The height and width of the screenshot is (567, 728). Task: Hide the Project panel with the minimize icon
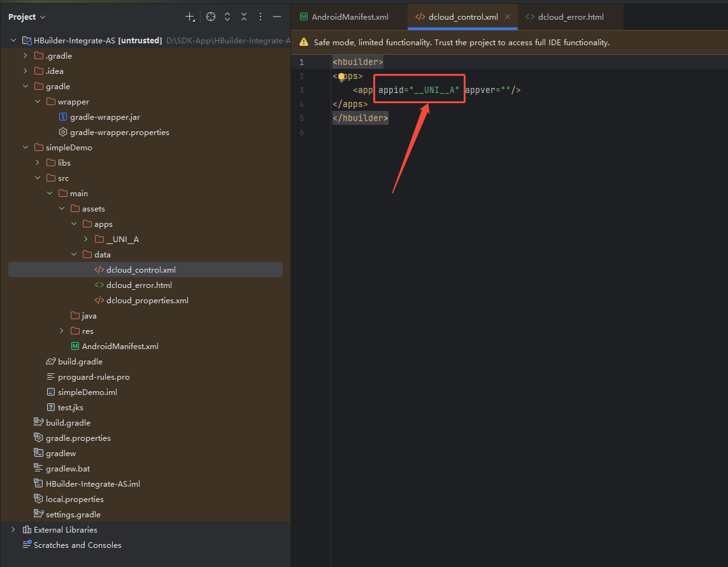click(x=277, y=17)
